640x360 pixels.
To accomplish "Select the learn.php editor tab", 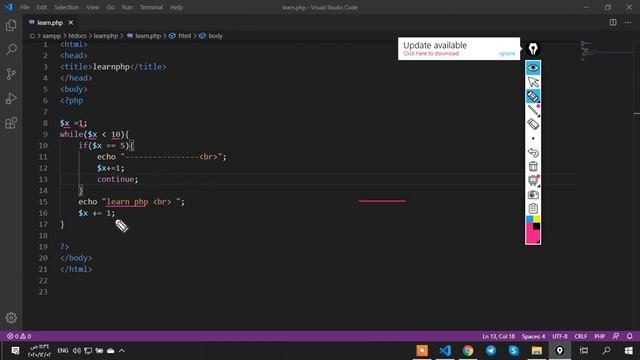I will pyautogui.click(x=49, y=23).
